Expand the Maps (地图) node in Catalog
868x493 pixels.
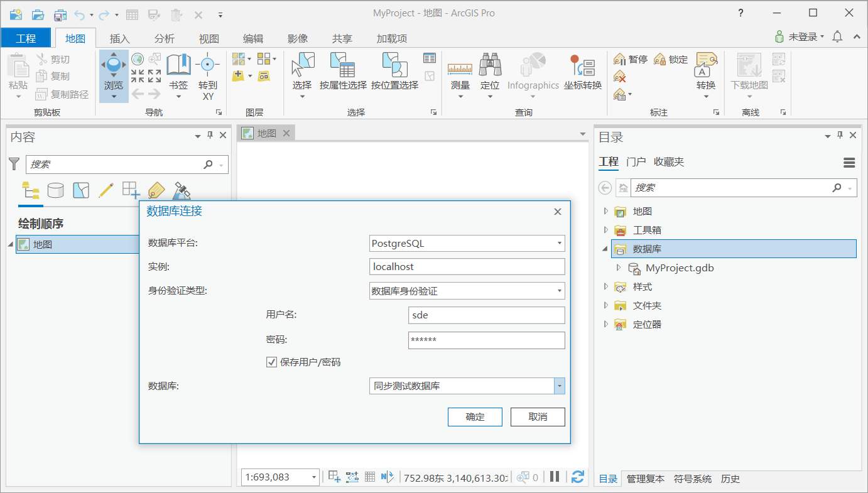click(x=605, y=212)
